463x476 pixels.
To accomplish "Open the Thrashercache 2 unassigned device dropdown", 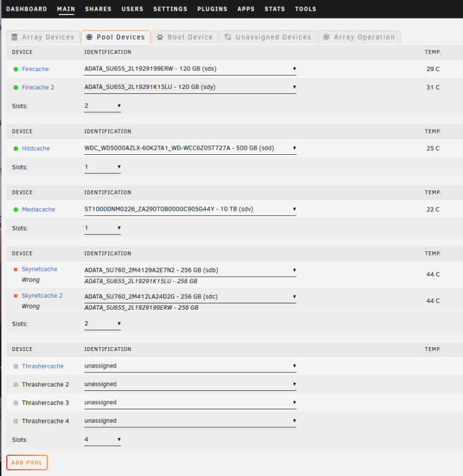I will coord(190,385).
